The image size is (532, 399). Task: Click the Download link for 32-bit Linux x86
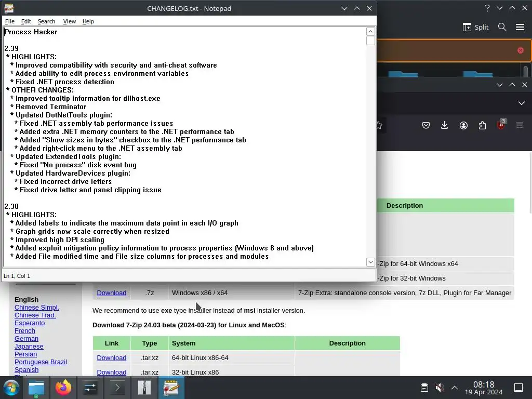pos(112,372)
